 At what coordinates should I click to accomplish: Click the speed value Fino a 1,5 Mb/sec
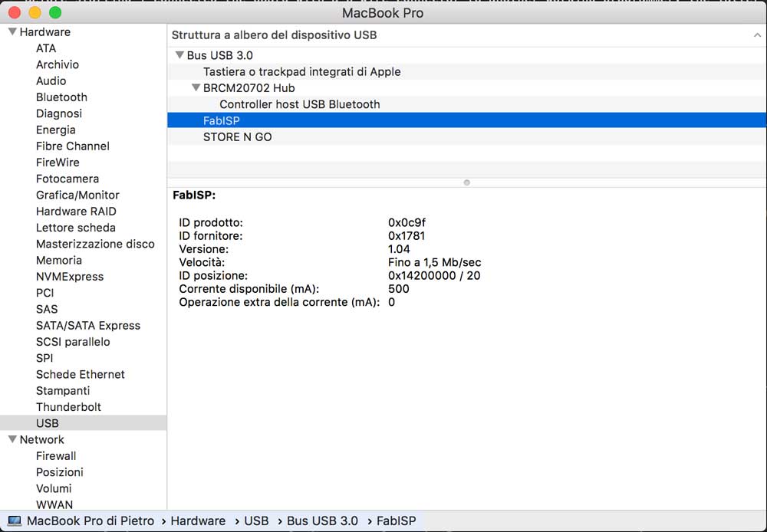pos(434,262)
